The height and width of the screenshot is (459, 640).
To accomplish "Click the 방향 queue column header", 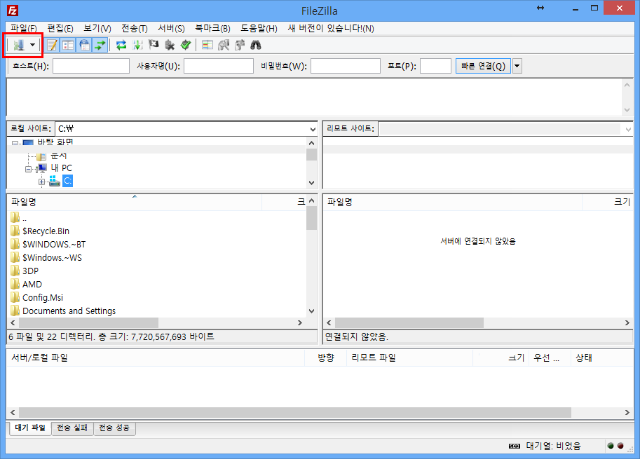I will pos(326,358).
